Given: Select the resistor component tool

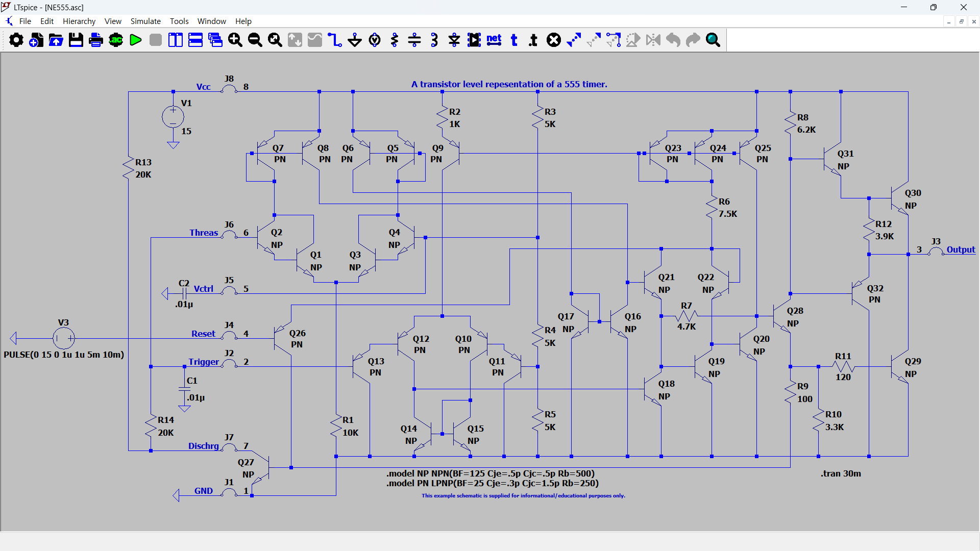Looking at the screenshot, I should click(395, 40).
